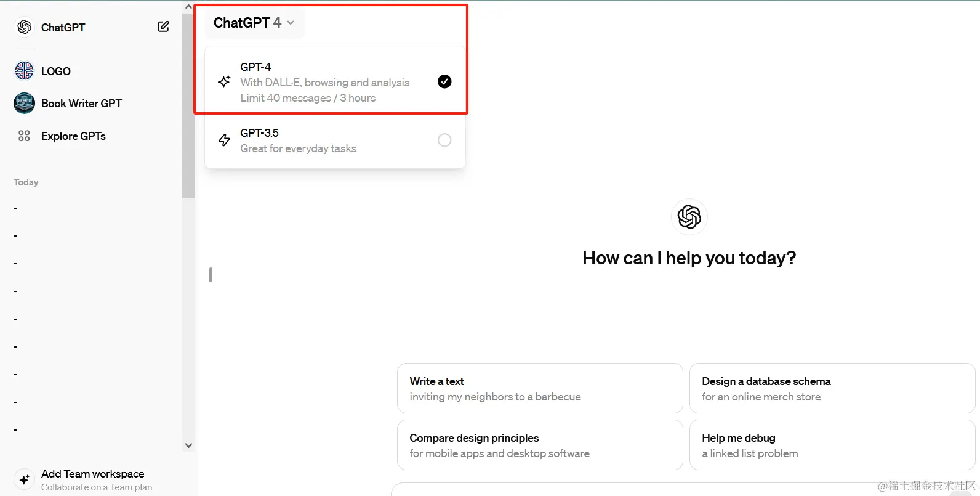The height and width of the screenshot is (496, 980).
Task: Click 'Limit 40 messages / 3 hours' text
Action: pos(308,98)
